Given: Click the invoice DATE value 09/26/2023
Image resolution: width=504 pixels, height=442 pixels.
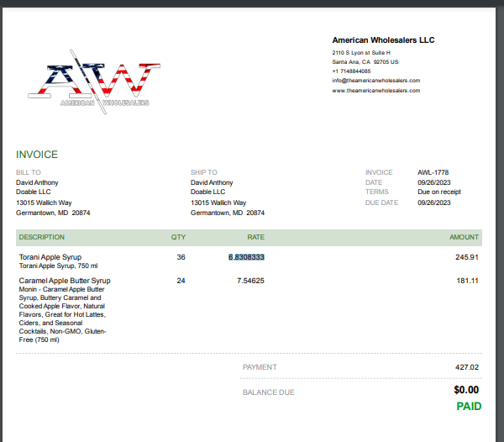Looking at the screenshot, I should coord(434,182).
